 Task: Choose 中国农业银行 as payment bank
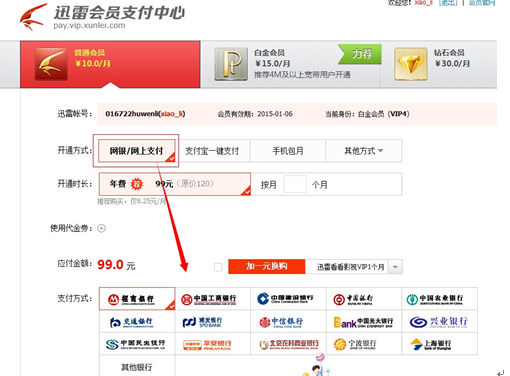pos(440,299)
